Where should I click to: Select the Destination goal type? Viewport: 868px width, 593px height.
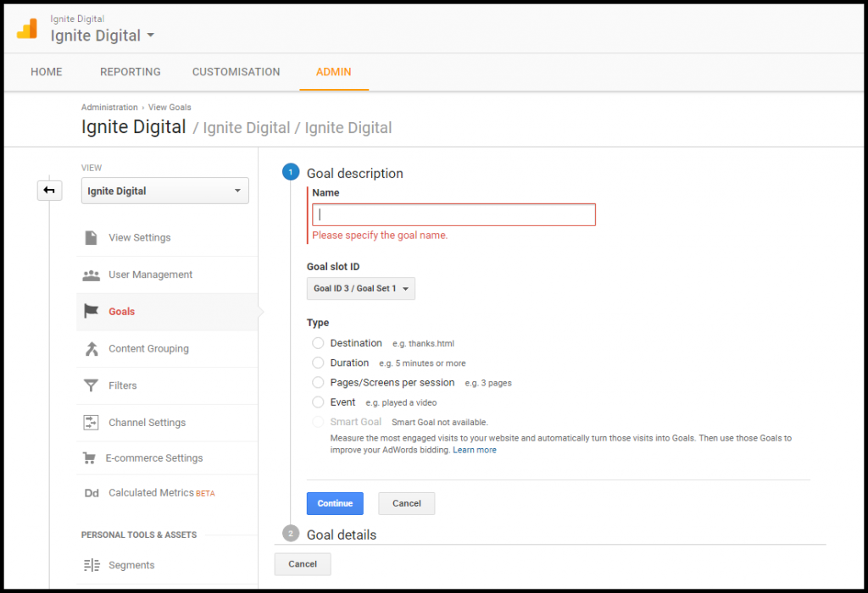(x=318, y=343)
